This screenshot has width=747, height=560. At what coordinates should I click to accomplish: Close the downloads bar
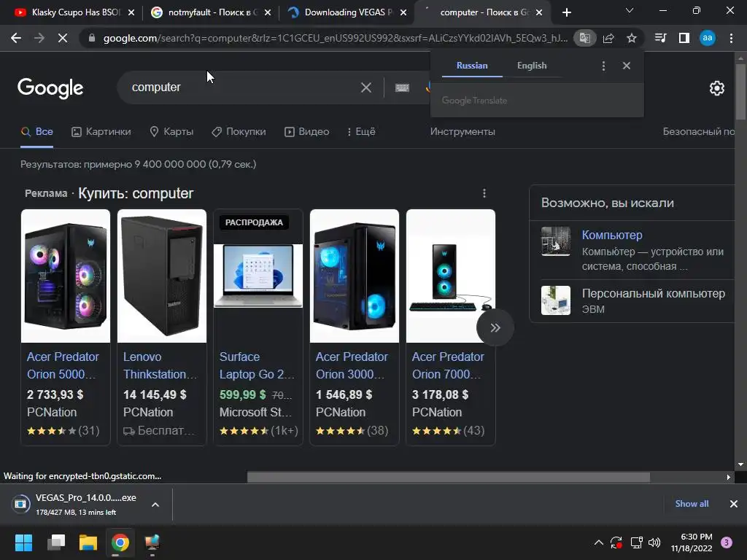point(734,504)
